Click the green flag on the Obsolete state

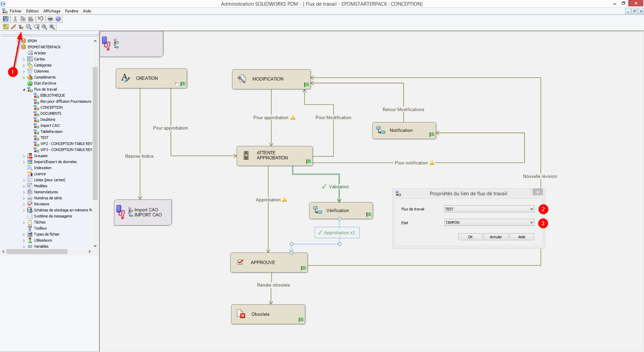pyautogui.click(x=301, y=320)
